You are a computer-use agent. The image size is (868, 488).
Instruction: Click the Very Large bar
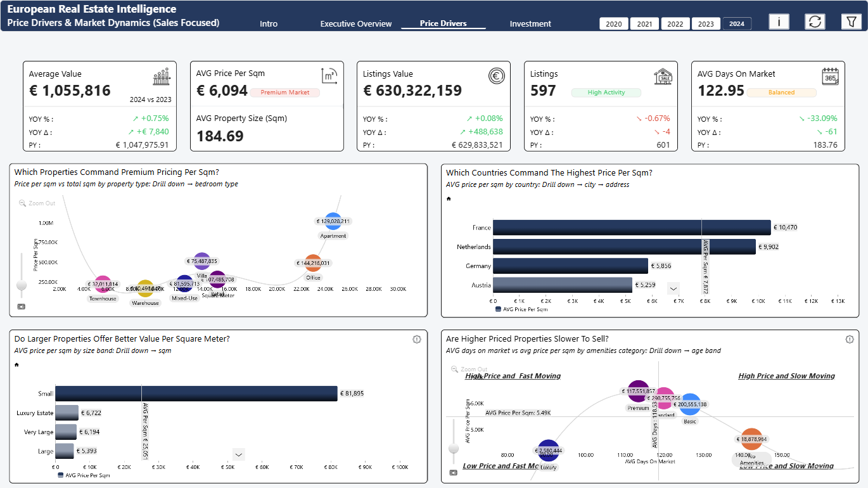tap(66, 432)
